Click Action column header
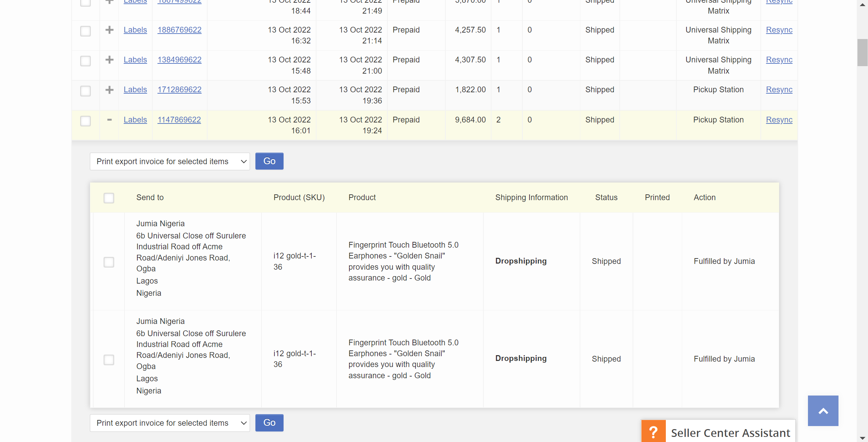 point(705,197)
